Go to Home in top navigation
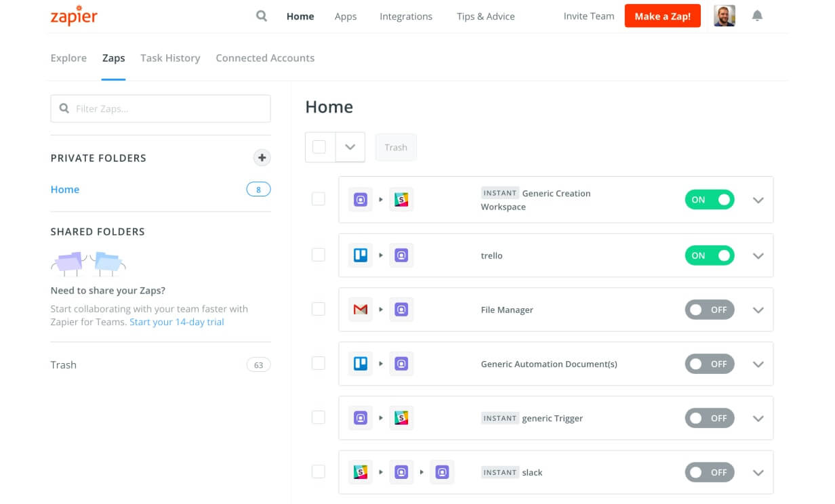This screenshot has width=835, height=504. (x=300, y=16)
